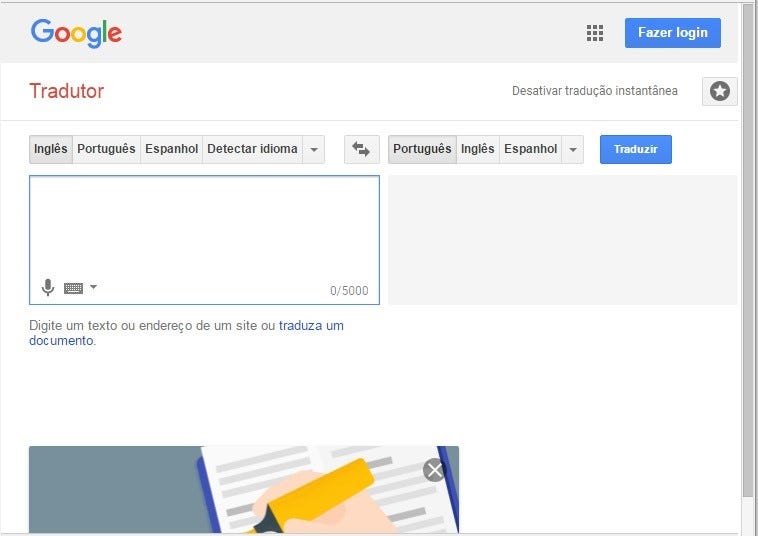The width and height of the screenshot is (758, 536).
Task: Choose Detectar idioma for the source
Action: point(252,149)
